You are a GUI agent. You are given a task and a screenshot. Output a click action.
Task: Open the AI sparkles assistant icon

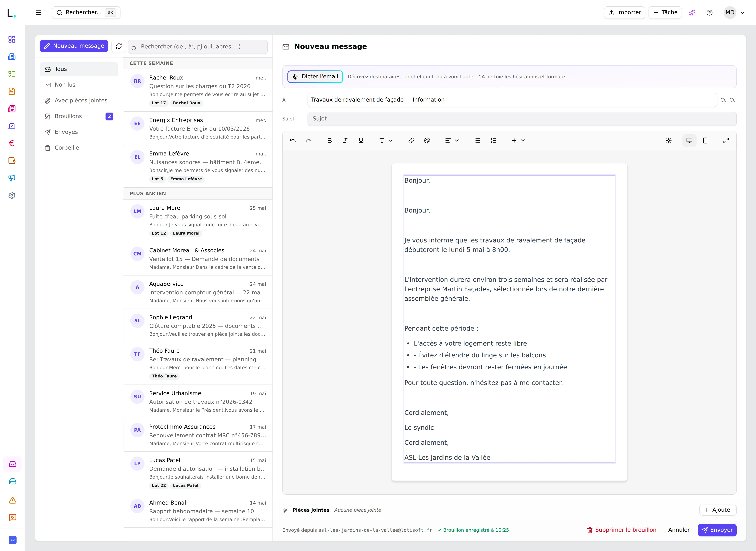[x=692, y=13]
